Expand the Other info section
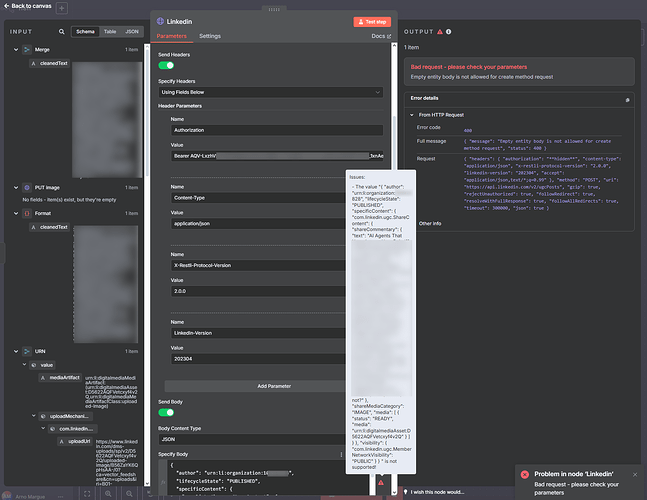The image size is (647, 500). 430,223
